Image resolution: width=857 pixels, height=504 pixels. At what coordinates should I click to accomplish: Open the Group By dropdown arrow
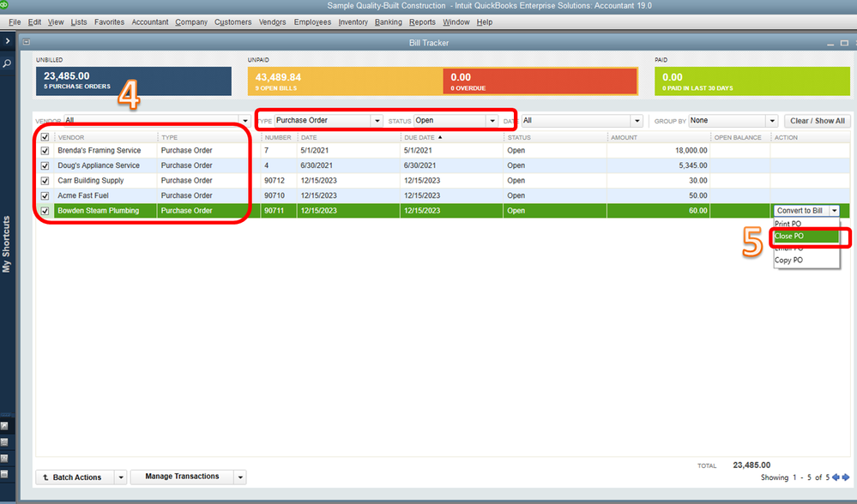(772, 121)
